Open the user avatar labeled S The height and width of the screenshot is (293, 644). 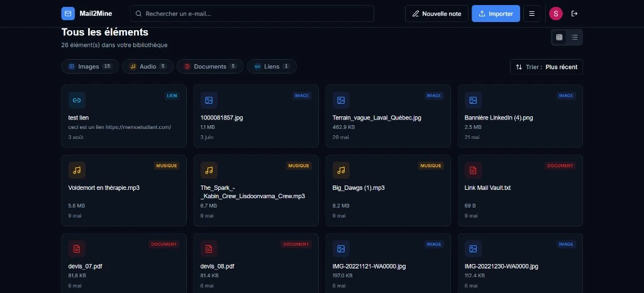pyautogui.click(x=556, y=14)
